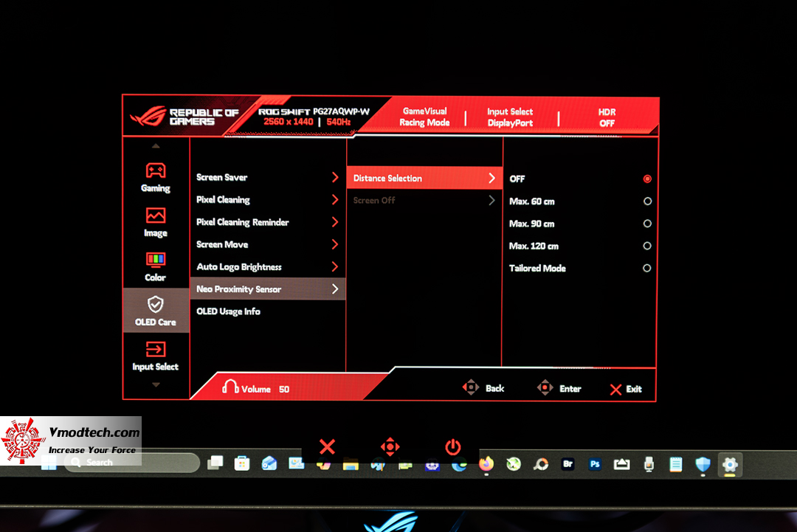Open Notepad from the taskbar
The width and height of the screenshot is (797, 532).
pyautogui.click(x=675, y=464)
